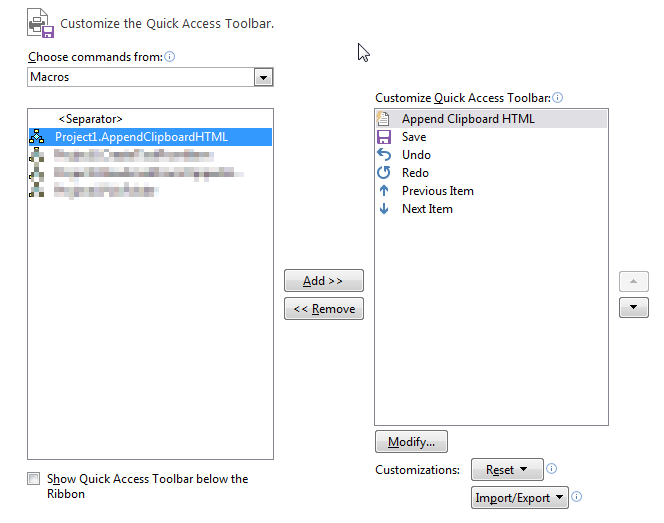Image resolution: width=664 pixels, height=523 pixels.
Task: Select the Save icon in toolbar list
Action: click(x=384, y=137)
